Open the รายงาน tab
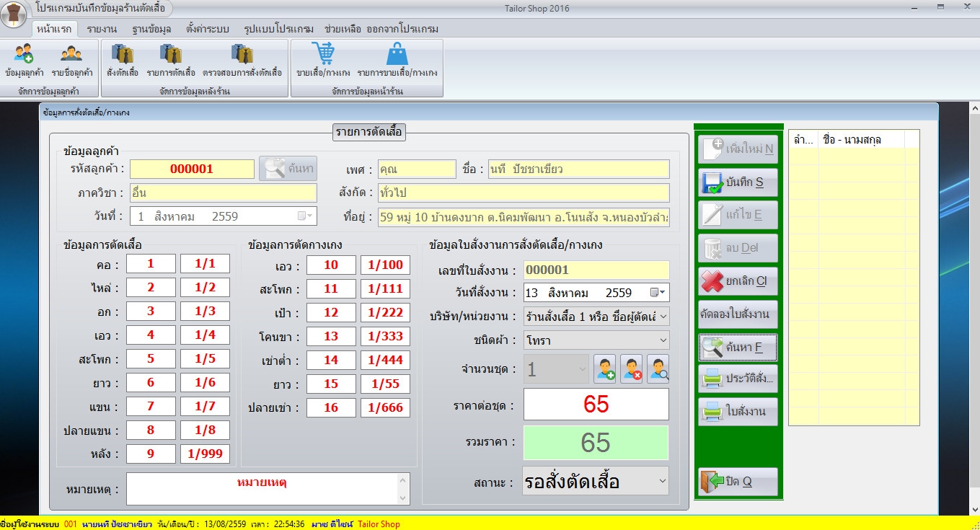980x530 pixels. coord(102,29)
